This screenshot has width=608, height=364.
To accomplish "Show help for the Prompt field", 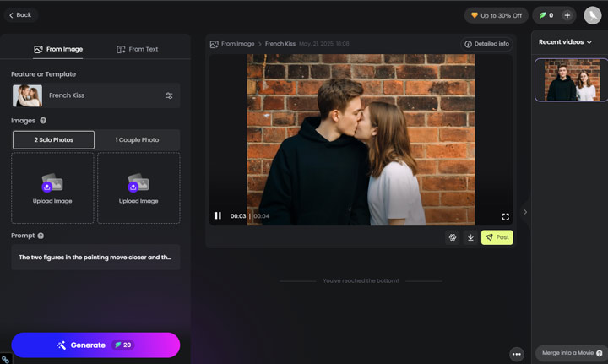I will pos(41,236).
